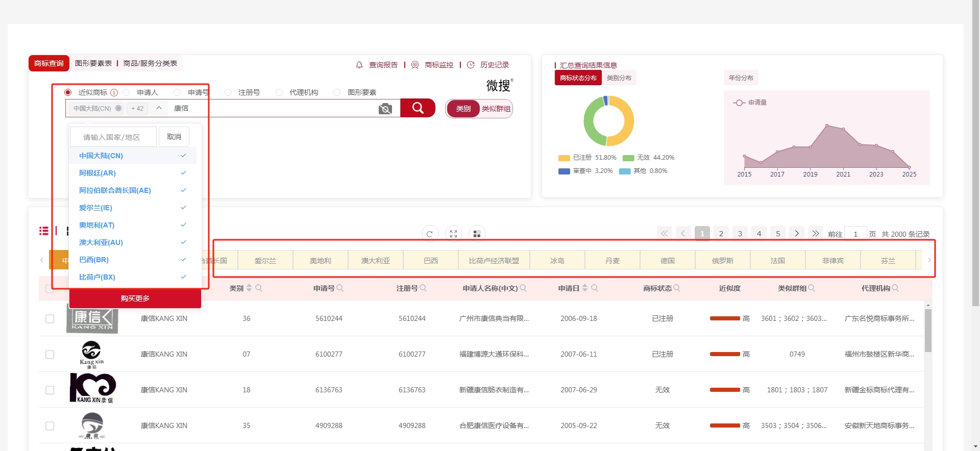Click the refresh results icon
This screenshot has height=451, width=980.
[429, 234]
